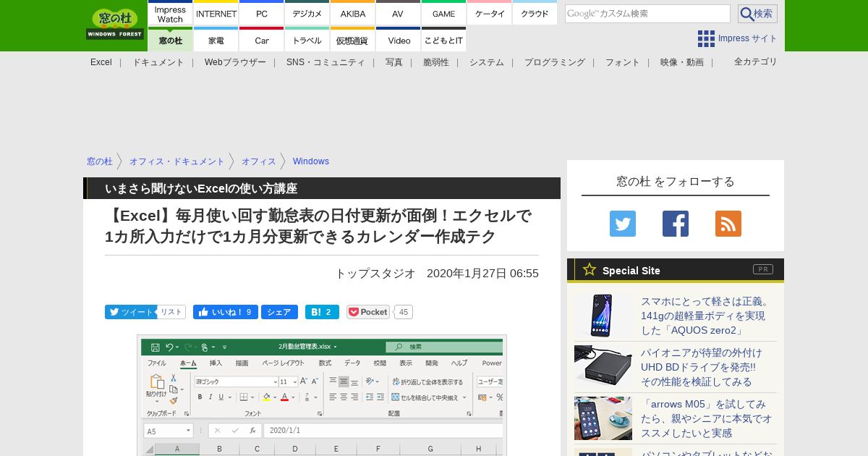Screen dimensions: 868x456
Task: Open the Excel category menu item
Action: (x=101, y=62)
